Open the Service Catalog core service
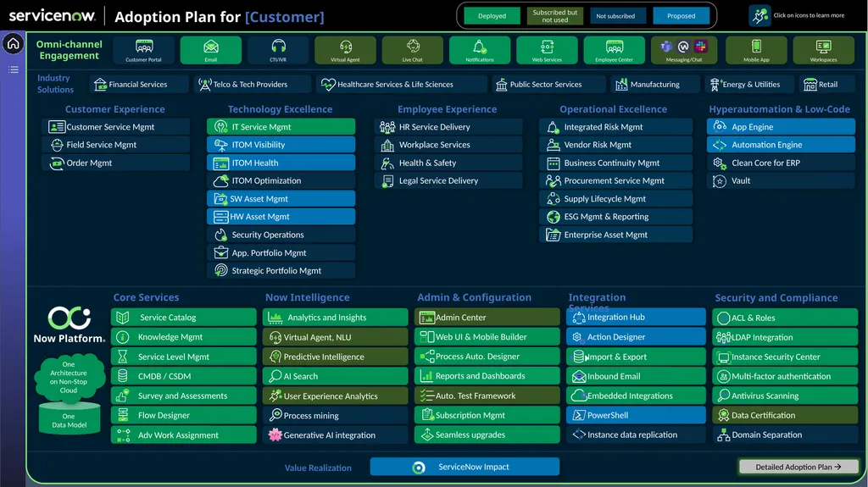This screenshot has width=868, height=487. tap(183, 317)
